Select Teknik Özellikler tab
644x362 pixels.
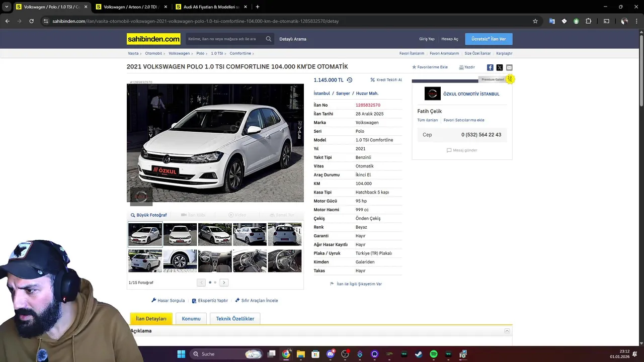[x=235, y=319]
